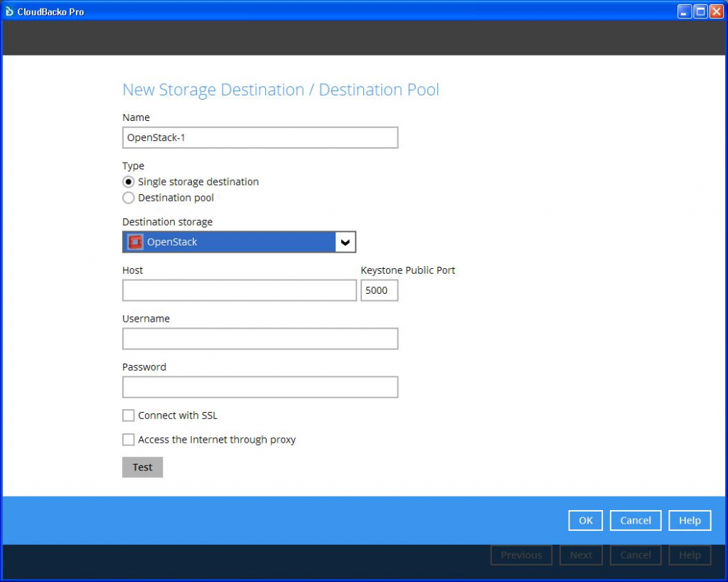Focus the Name field containing OpenStack-1
Viewport: 728px width, 582px height.
260,137
